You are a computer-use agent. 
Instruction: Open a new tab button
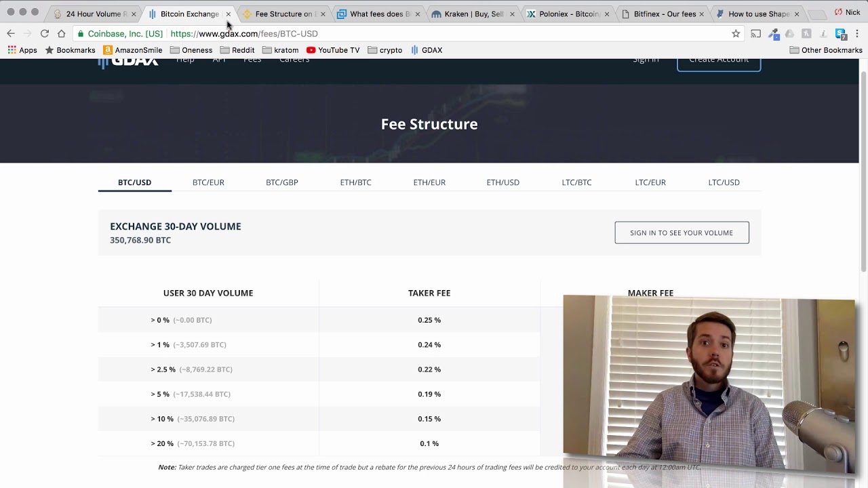(x=817, y=14)
